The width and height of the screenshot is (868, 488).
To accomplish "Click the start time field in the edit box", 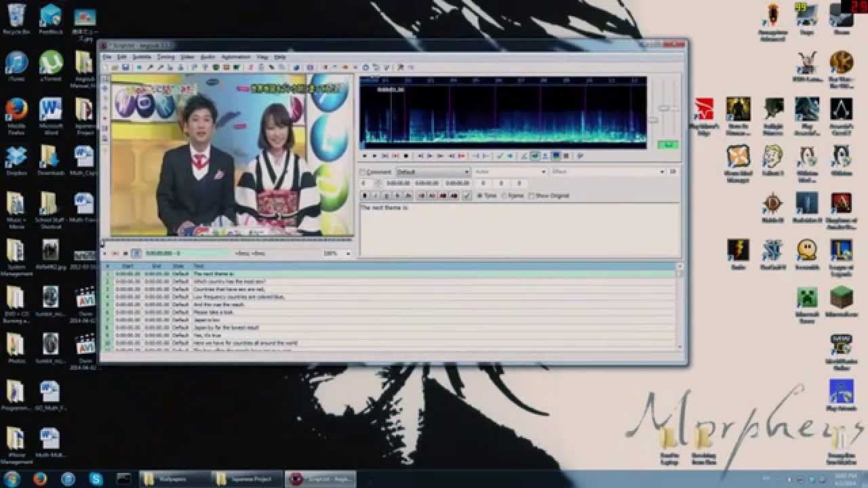I will [x=398, y=183].
